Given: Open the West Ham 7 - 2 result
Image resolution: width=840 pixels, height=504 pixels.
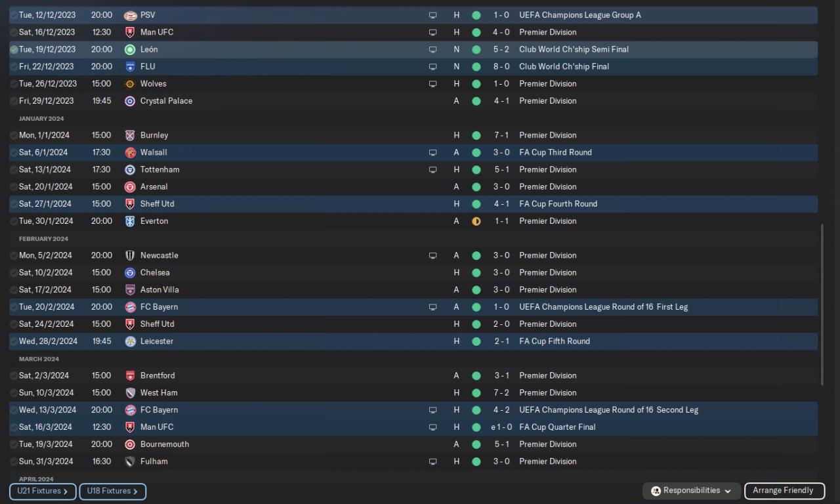Looking at the screenshot, I should (x=501, y=393).
